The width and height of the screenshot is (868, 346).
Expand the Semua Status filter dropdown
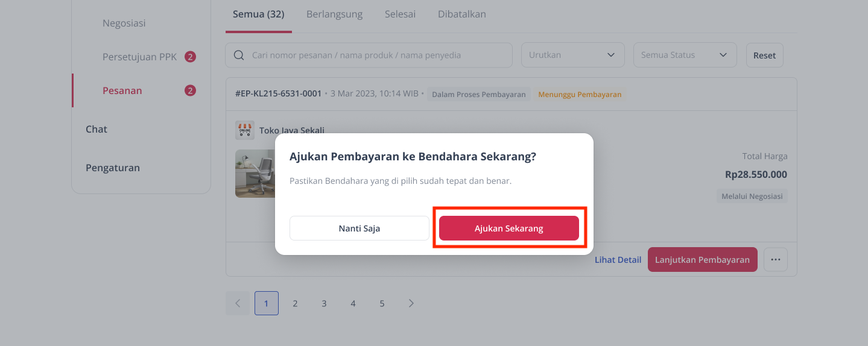coord(685,55)
